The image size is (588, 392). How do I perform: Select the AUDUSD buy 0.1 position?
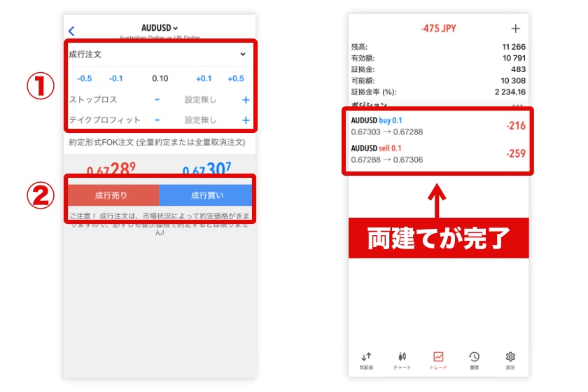[438, 126]
